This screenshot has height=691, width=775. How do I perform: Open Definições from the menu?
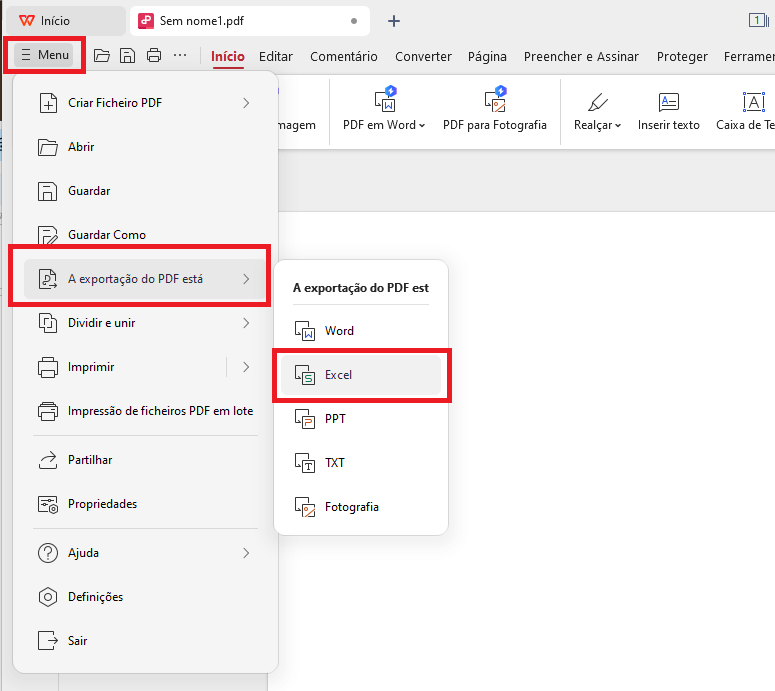[145, 597]
